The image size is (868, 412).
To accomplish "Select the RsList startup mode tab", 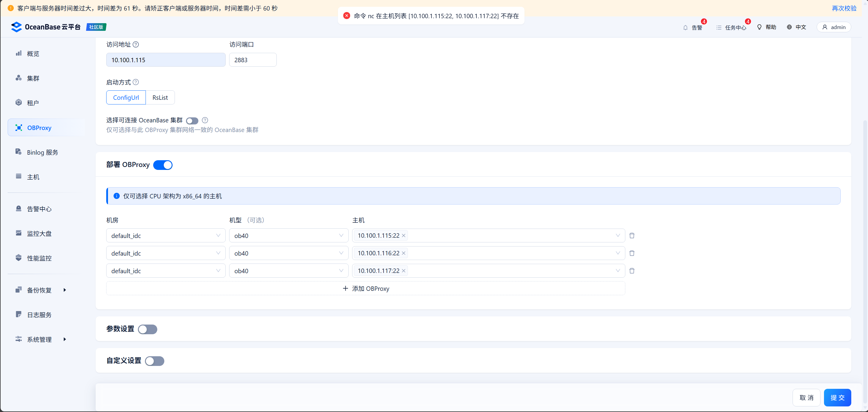I will point(160,97).
